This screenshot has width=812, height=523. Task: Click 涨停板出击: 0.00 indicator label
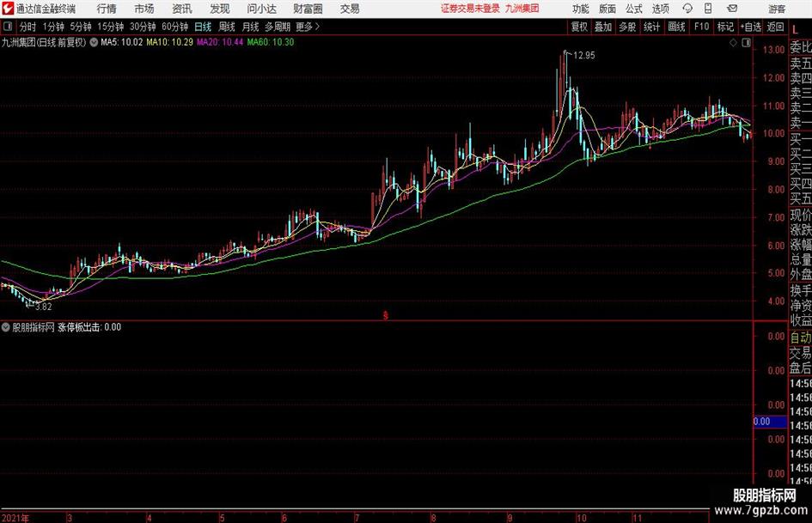[x=89, y=327]
